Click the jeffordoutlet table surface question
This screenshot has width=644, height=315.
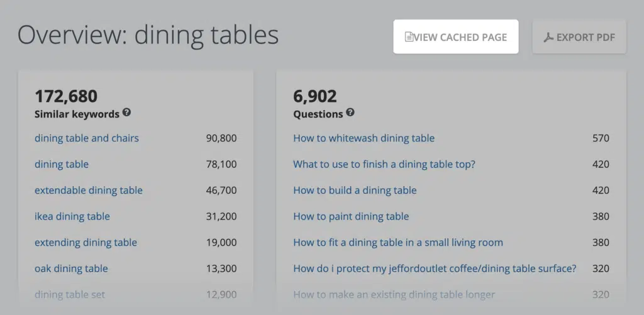click(x=435, y=268)
